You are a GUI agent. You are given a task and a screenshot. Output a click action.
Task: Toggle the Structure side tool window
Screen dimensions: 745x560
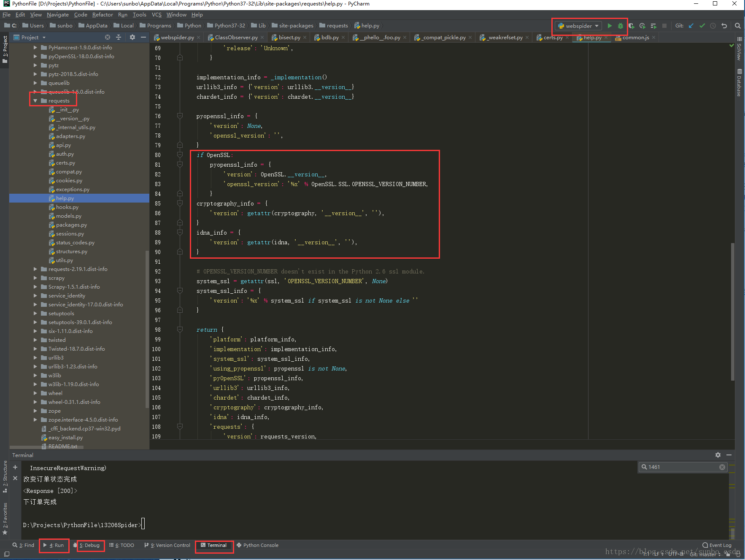5,477
